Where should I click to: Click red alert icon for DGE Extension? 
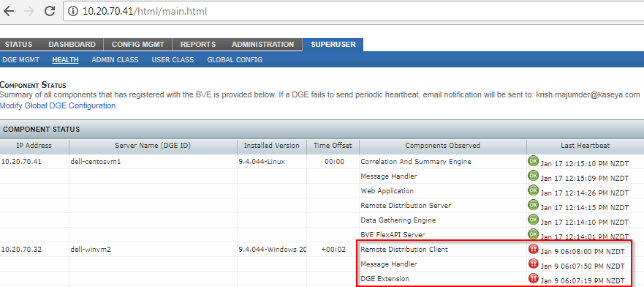click(x=533, y=278)
